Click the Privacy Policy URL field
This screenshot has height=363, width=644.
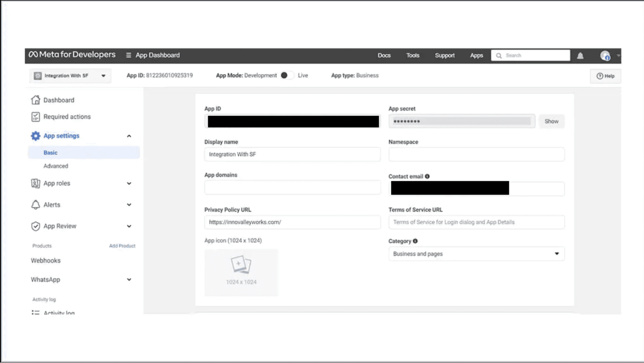(x=292, y=222)
